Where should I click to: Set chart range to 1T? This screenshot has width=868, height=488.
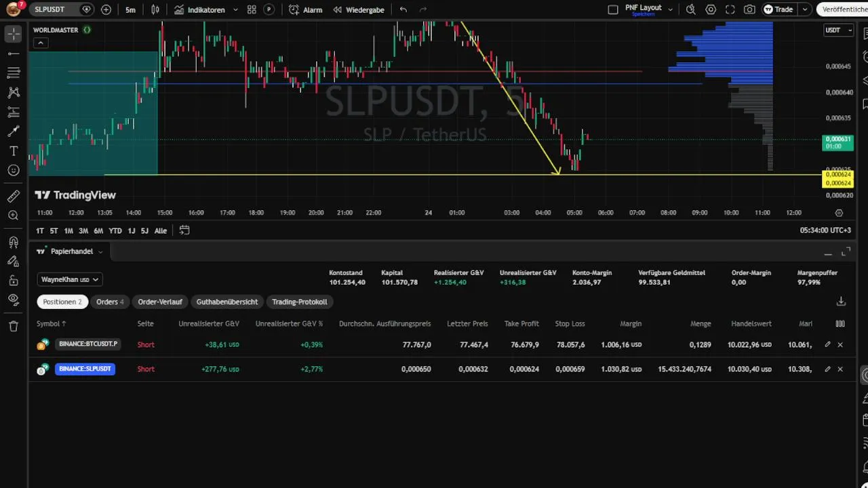point(40,230)
